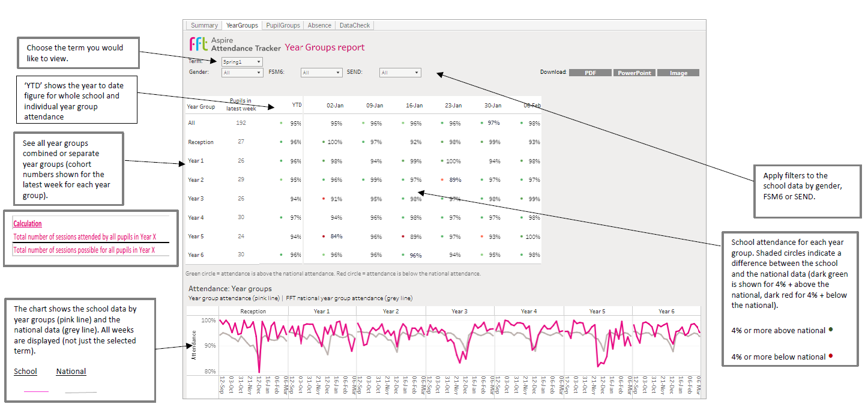
Task: Click the orange circle beside Year 2 89%
Action: coord(442,179)
